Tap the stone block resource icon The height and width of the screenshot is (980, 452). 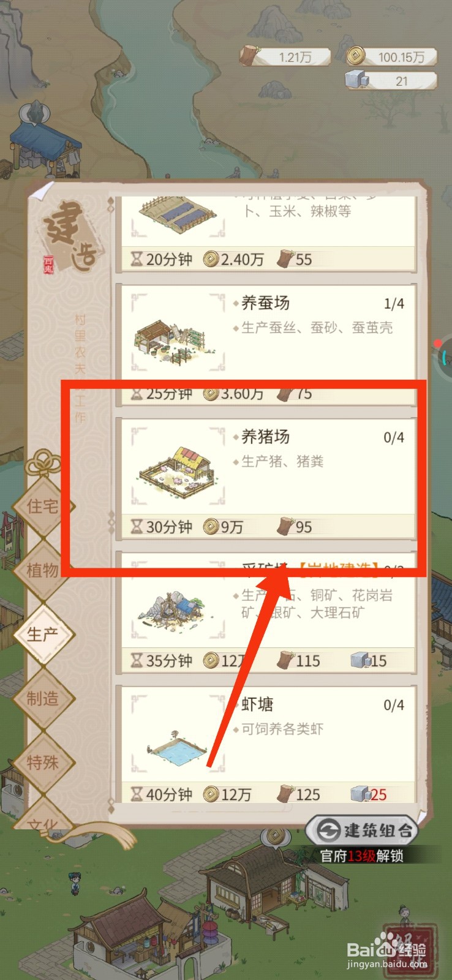tap(356, 80)
